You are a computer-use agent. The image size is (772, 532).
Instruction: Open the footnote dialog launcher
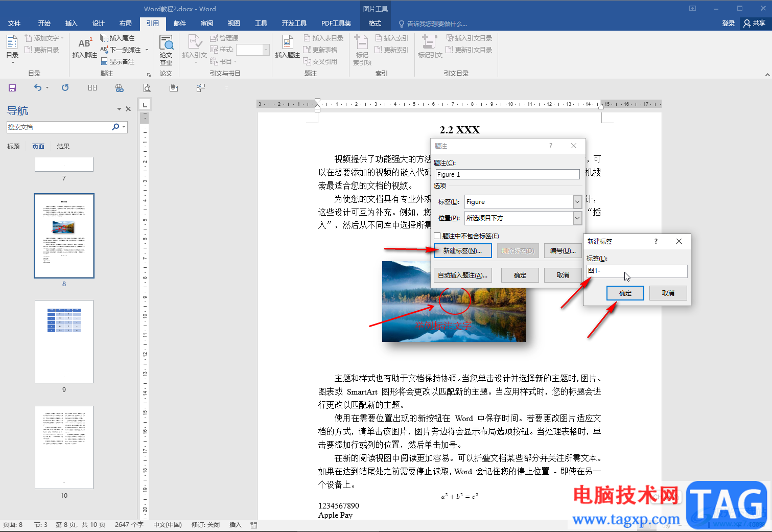[149, 75]
